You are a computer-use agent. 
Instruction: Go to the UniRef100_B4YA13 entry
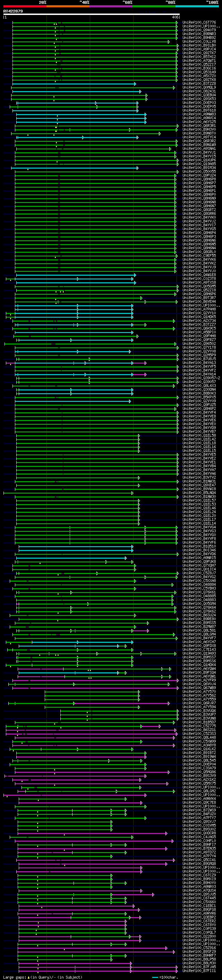pos(199,363)
